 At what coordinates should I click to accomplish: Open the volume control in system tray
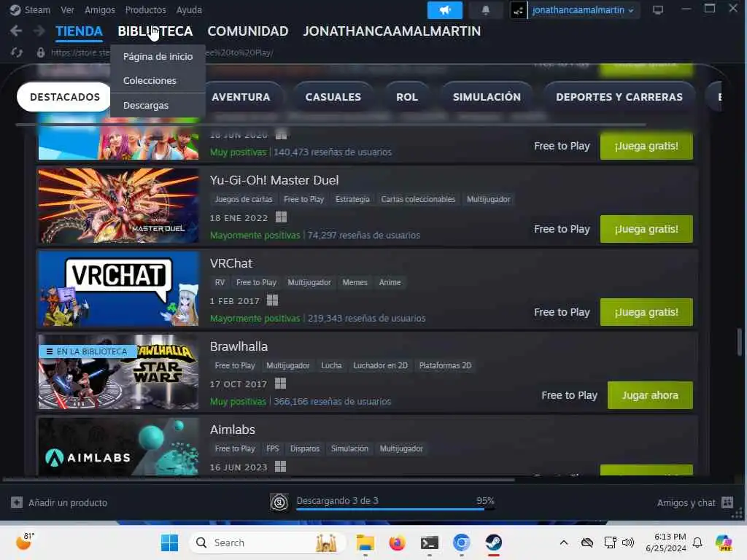click(628, 542)
